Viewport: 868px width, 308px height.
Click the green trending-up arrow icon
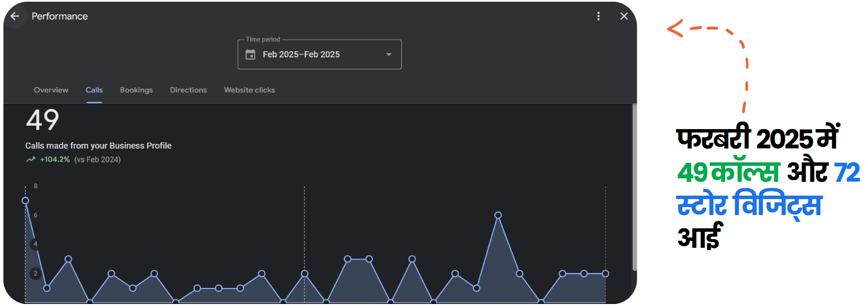30,160
